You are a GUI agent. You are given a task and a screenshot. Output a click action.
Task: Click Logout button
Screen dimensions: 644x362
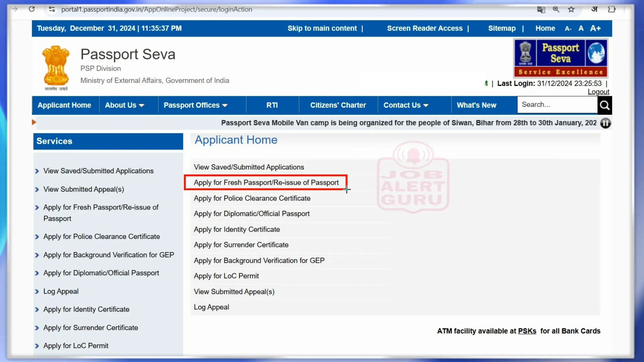(598, 92)
